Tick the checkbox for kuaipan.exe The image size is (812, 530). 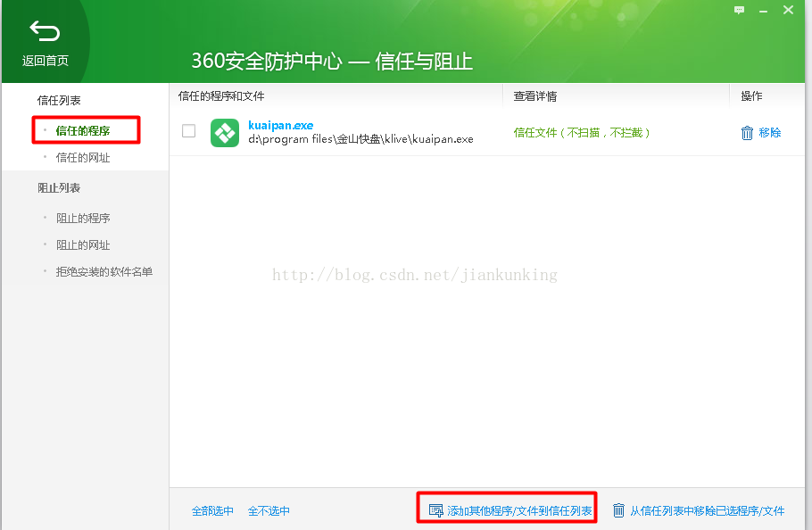[x=188, y=130]
